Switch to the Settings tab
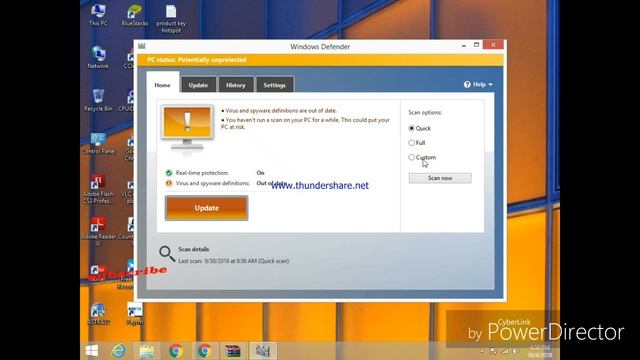The image size is (640, 360). 275,85
